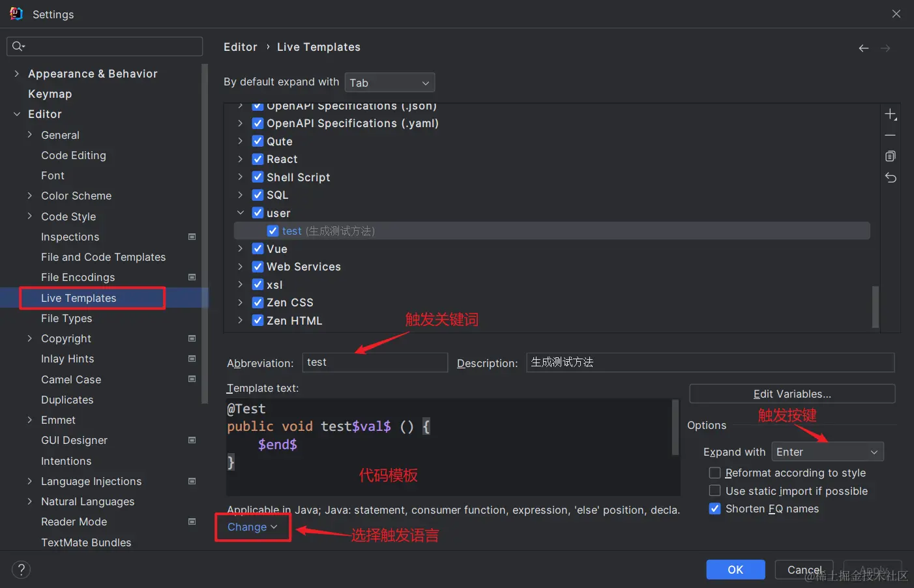Expand Appearance & Behavior settings section
The image size is (914, 588).
[x=17, y=74]
